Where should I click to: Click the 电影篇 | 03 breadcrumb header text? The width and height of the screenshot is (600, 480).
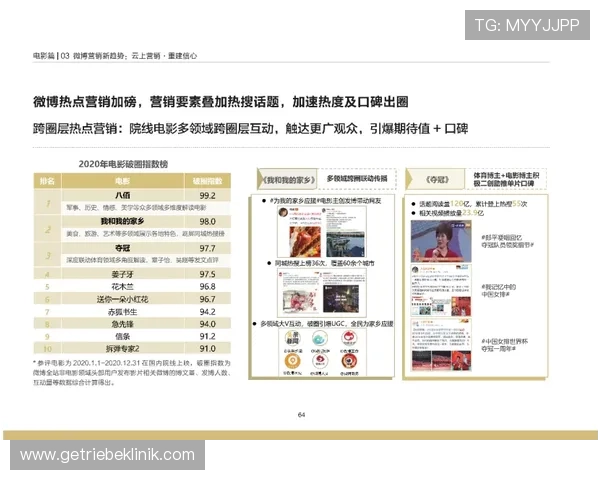coord(115,56)
